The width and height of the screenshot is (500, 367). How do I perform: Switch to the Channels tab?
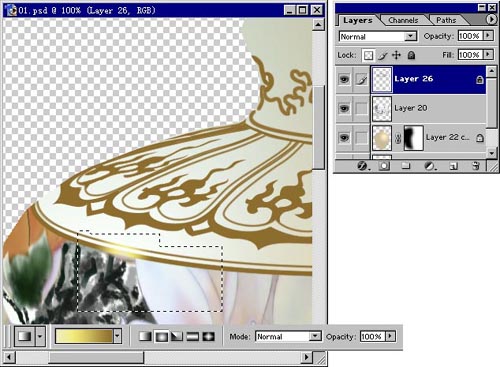tap(403, 20)
